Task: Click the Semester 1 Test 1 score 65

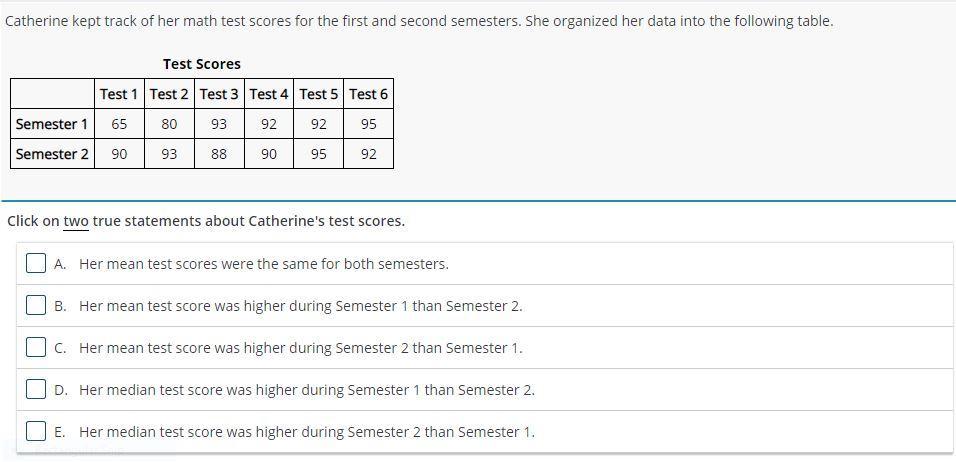Action: pyautogui.click(x=119, y=124)
